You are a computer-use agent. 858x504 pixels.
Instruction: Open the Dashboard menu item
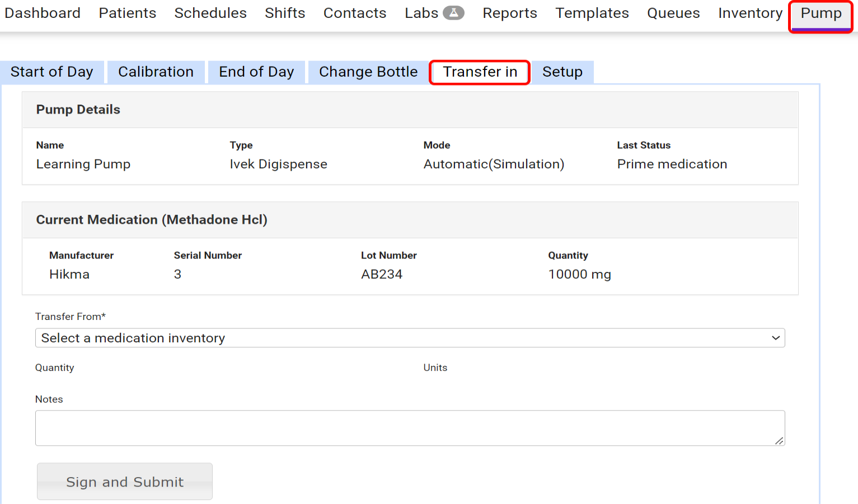pos(43,13)
